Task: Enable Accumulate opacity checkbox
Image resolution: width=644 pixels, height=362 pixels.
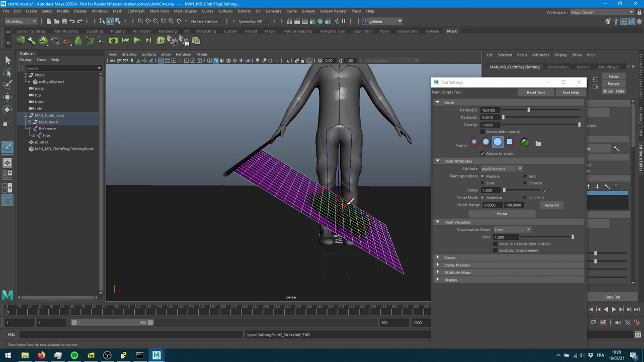Action: click(x=483, y=132)
